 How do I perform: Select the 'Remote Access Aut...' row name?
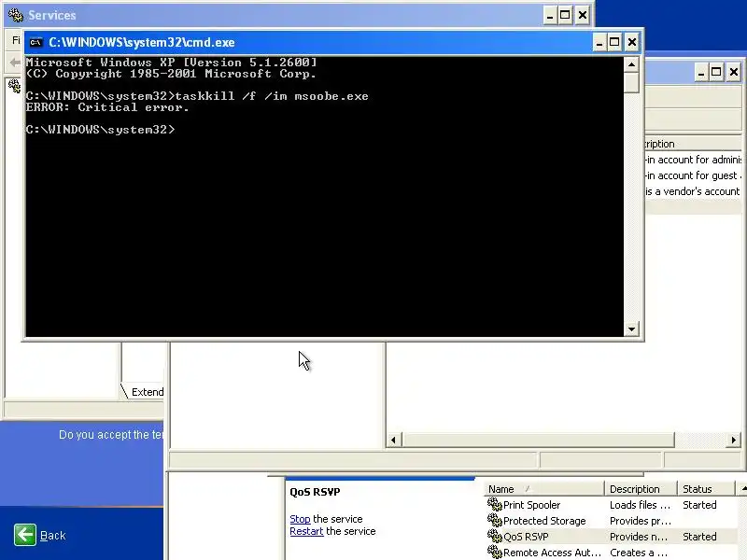552,553
